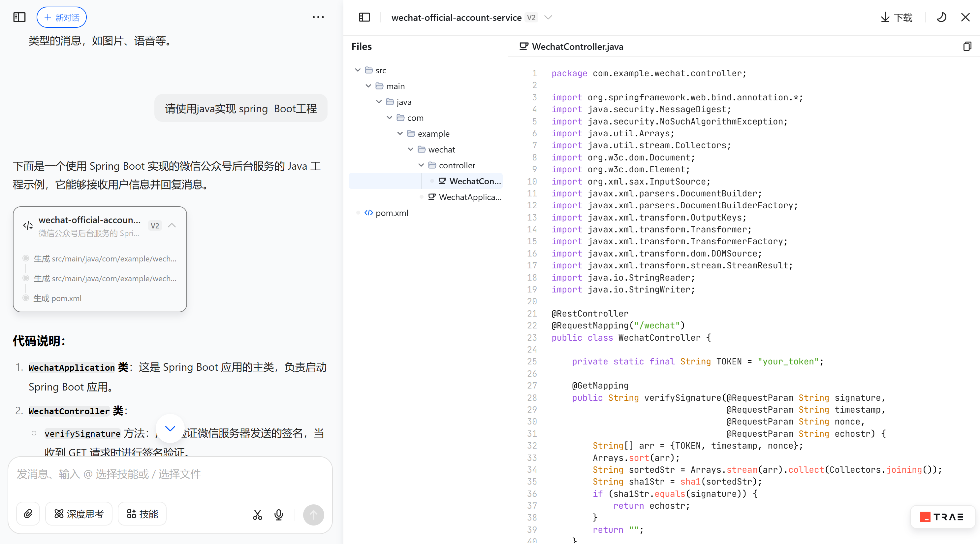Collapse the src folder chevron
The width and height of the screenshot is (980, 544).
[x=358, y=70]
